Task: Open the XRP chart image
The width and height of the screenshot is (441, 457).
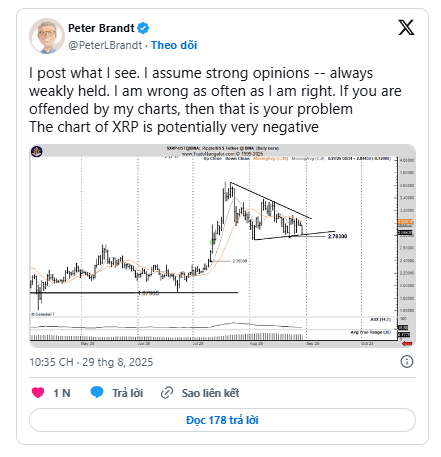Action: click(x=222, y=246)
